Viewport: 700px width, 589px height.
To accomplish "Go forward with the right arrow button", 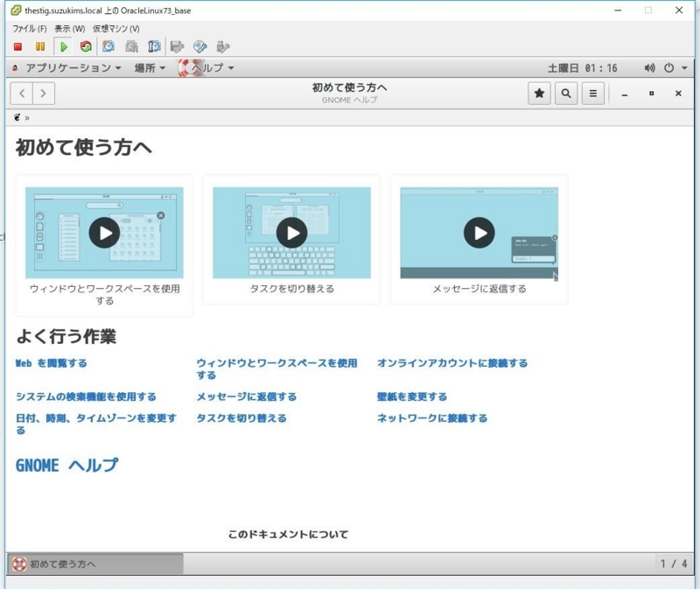I will (43, 94).
